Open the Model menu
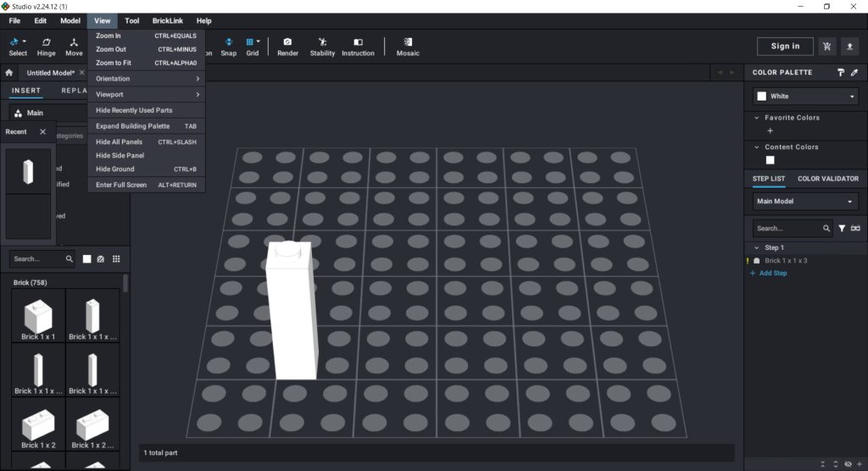The image size is (868, 471). click(x=70, y=21)
